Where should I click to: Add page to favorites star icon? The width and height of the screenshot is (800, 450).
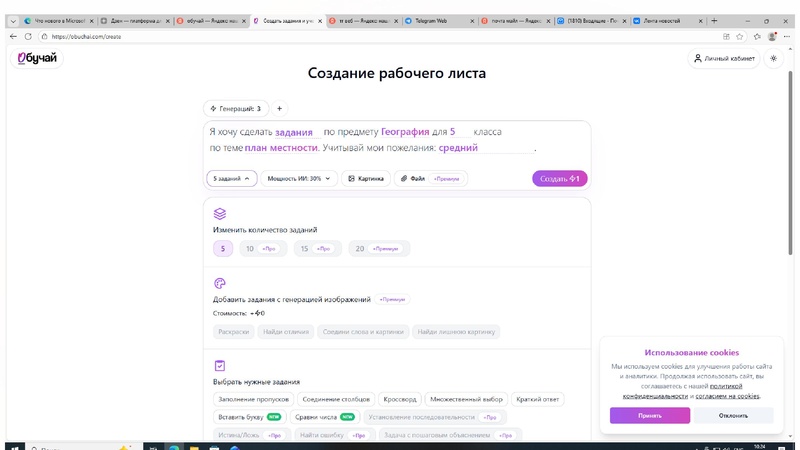click(x=740, y=37)
